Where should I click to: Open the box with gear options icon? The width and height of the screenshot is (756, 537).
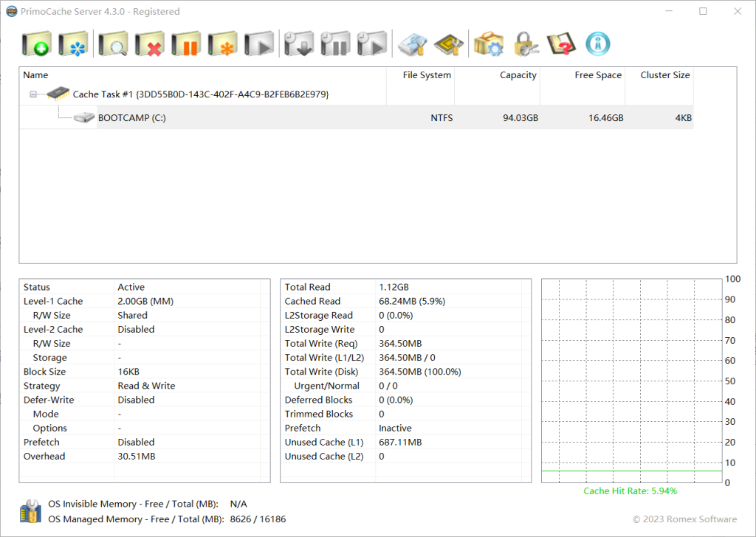pyautogui.click(x=489, y=44)
